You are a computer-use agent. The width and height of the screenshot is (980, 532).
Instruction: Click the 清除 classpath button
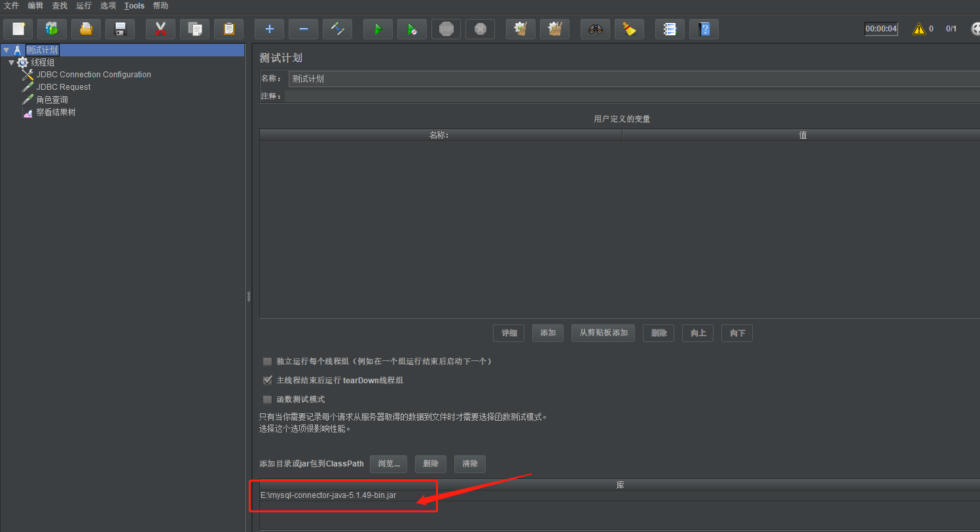pos(470,464)
